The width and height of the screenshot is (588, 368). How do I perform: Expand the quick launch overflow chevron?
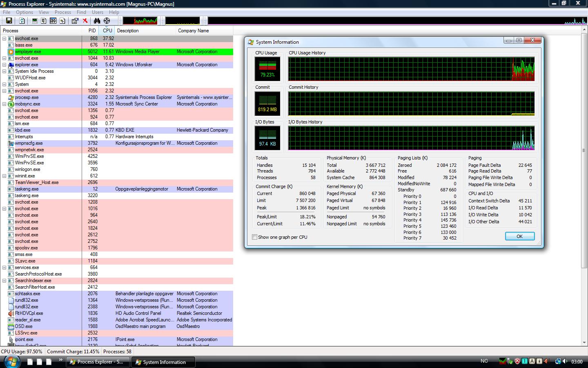pos(60,360)
